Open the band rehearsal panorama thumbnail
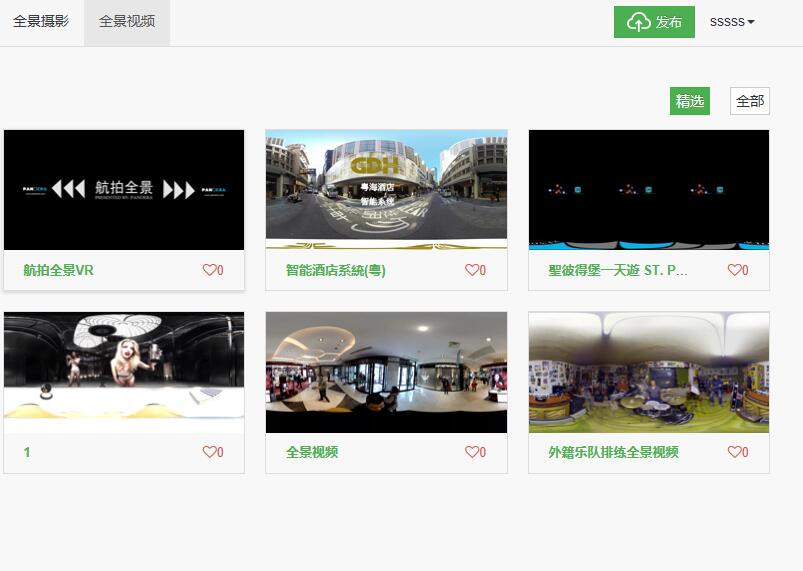This screenshot has width=803, height=571. coord(649,372)
